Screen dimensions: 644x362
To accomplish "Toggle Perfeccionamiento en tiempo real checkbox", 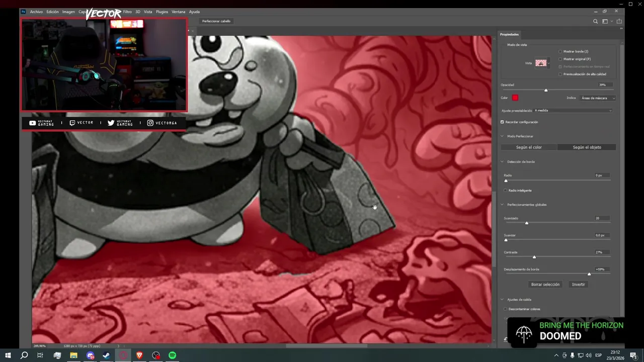I will pyautogui.click(x=560, y=66).
